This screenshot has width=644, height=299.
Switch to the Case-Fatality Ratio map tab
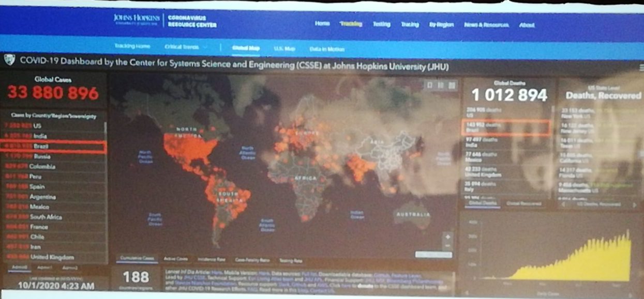tap(253, 260)
